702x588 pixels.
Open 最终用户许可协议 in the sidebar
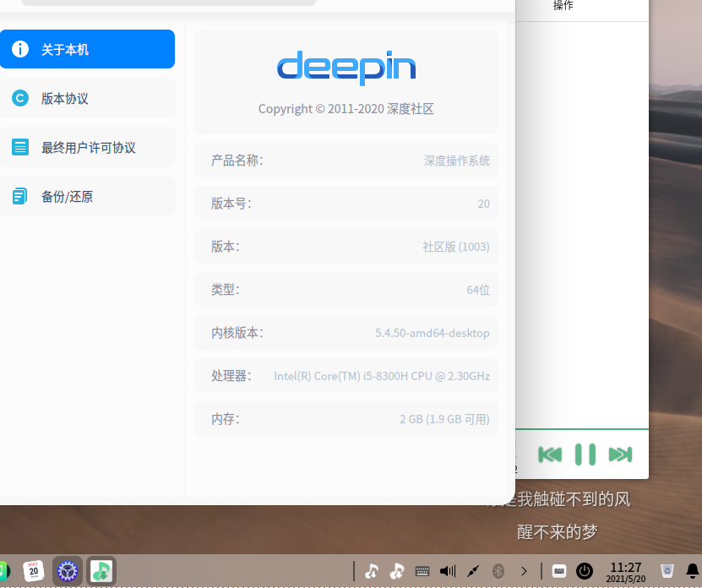tap(87, 147)
